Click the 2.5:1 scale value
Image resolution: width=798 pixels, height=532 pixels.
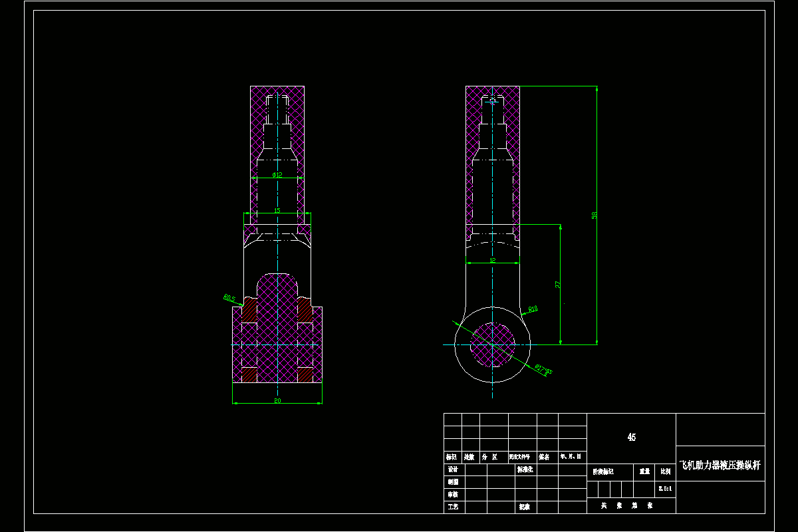coord(665,488)
